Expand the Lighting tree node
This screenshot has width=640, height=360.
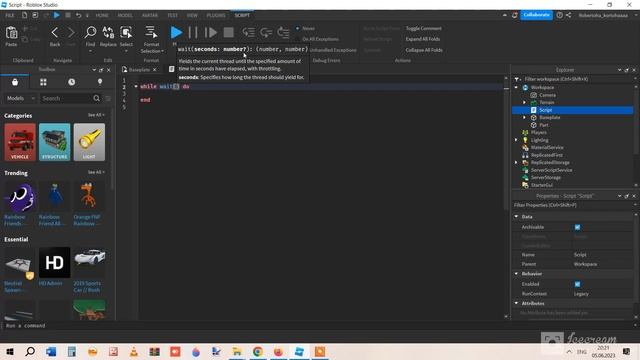(516, 140)
